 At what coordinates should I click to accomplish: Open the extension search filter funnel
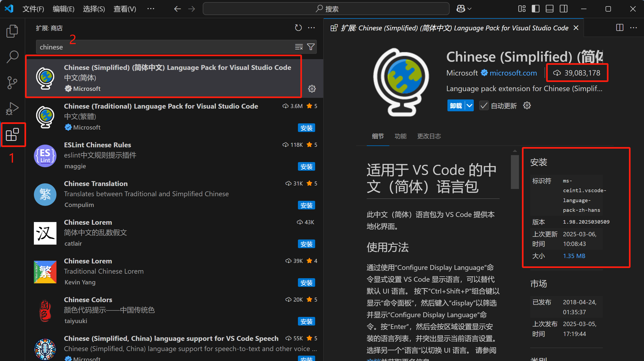[x=311, y=47]
